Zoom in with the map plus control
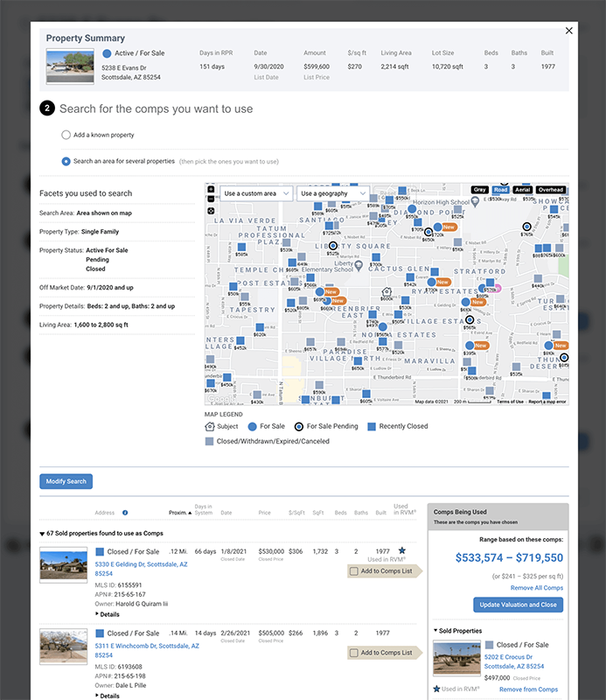Screen dimensions: 606x700 pos(211,189)
